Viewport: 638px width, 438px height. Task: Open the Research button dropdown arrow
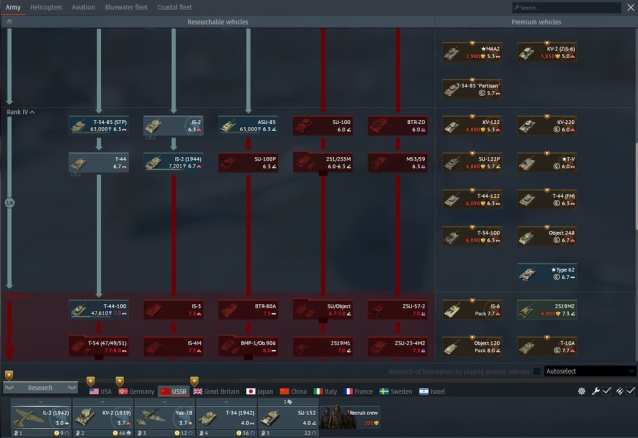coord(73,388)
